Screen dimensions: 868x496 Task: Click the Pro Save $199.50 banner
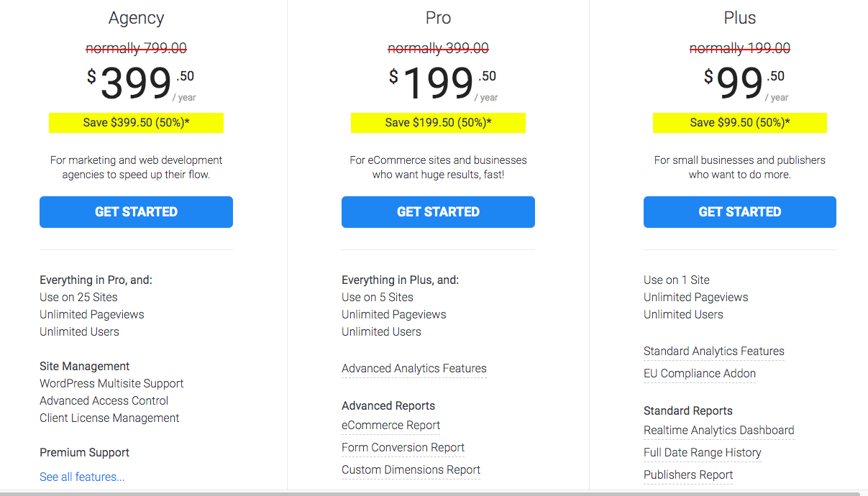pos(438,123)
